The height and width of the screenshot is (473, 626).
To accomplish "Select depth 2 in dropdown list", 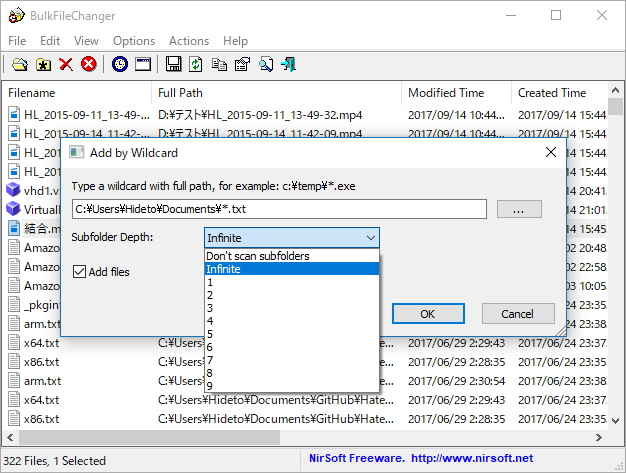I will tap(292, 295).
